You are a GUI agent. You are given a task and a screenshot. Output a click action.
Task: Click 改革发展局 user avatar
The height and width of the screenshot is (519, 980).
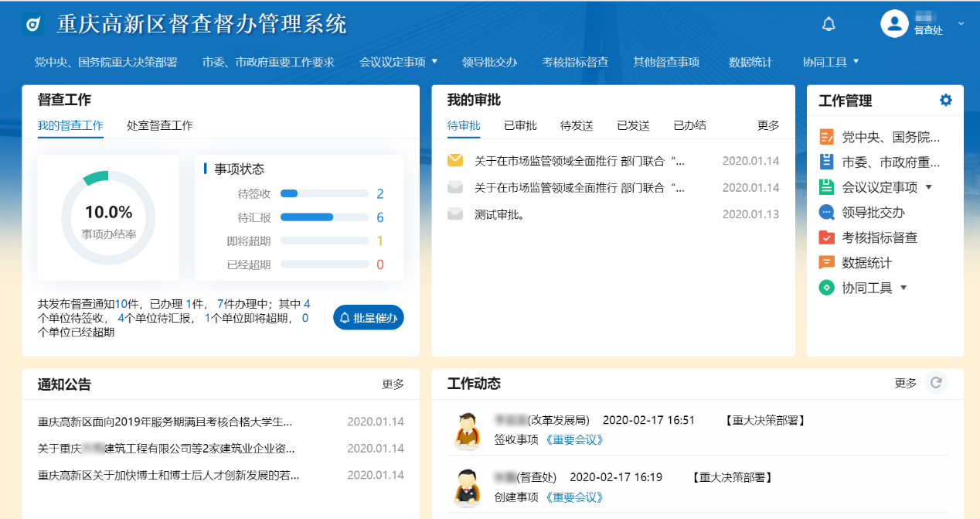(467, 430)
